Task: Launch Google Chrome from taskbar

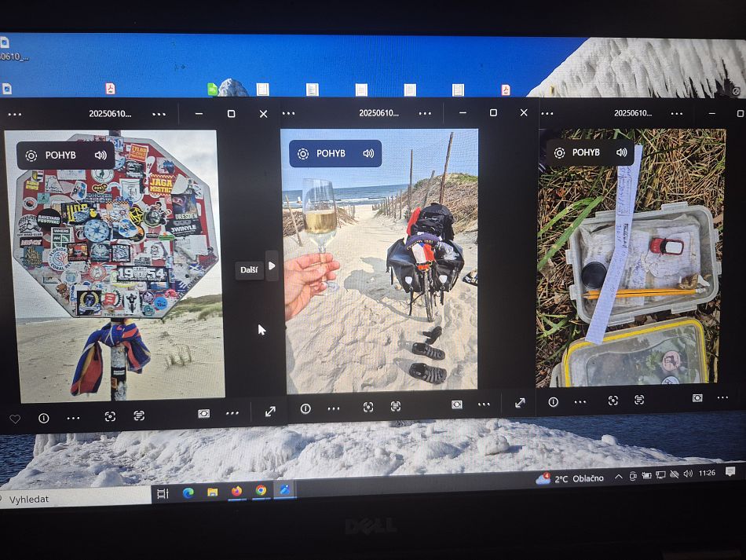Action: [x=261, y=491]
